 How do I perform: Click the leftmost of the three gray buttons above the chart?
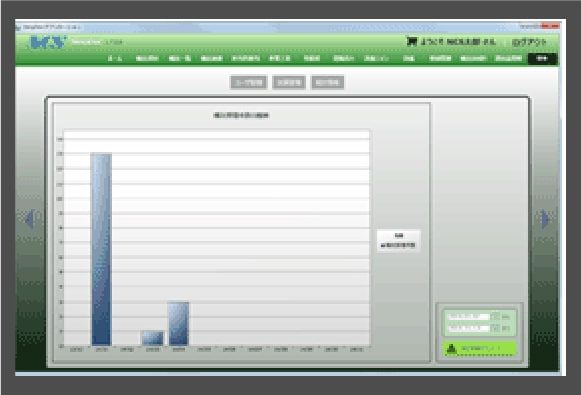coord(248,82)
